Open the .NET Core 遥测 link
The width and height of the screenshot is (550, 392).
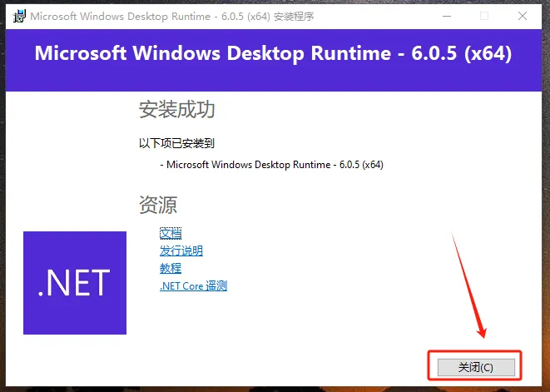point(193,285)
